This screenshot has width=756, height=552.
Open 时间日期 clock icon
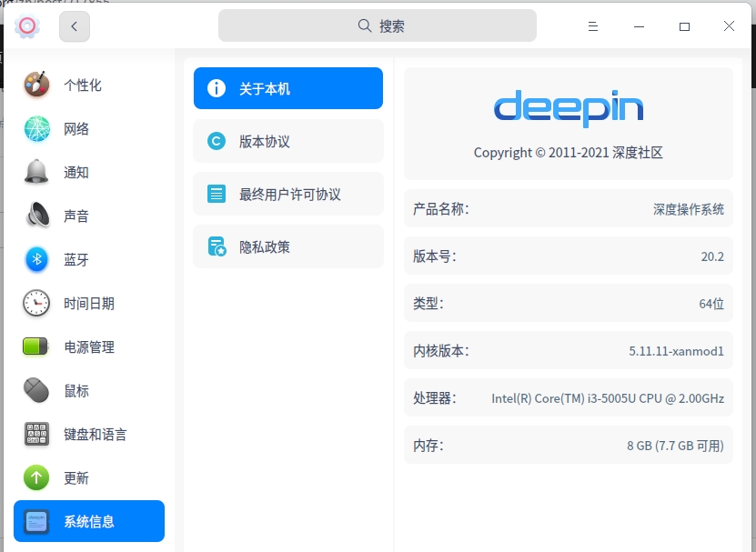36,303
